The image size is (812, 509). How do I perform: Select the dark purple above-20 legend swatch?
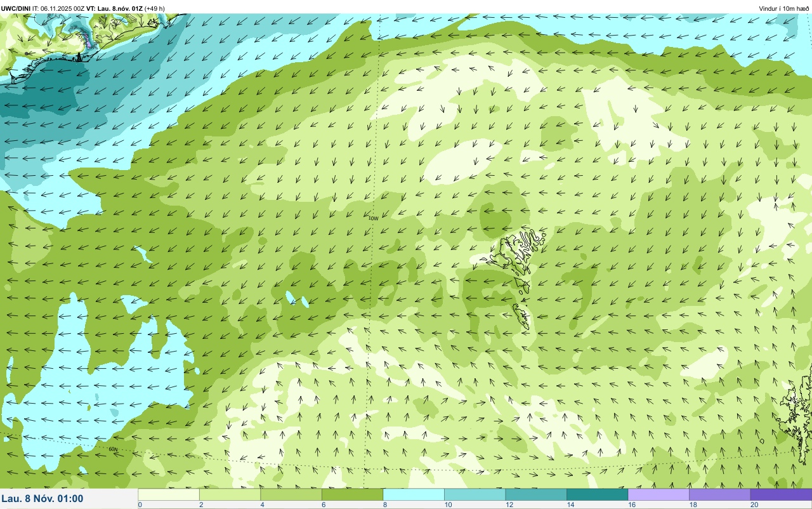tap(781, 494)
